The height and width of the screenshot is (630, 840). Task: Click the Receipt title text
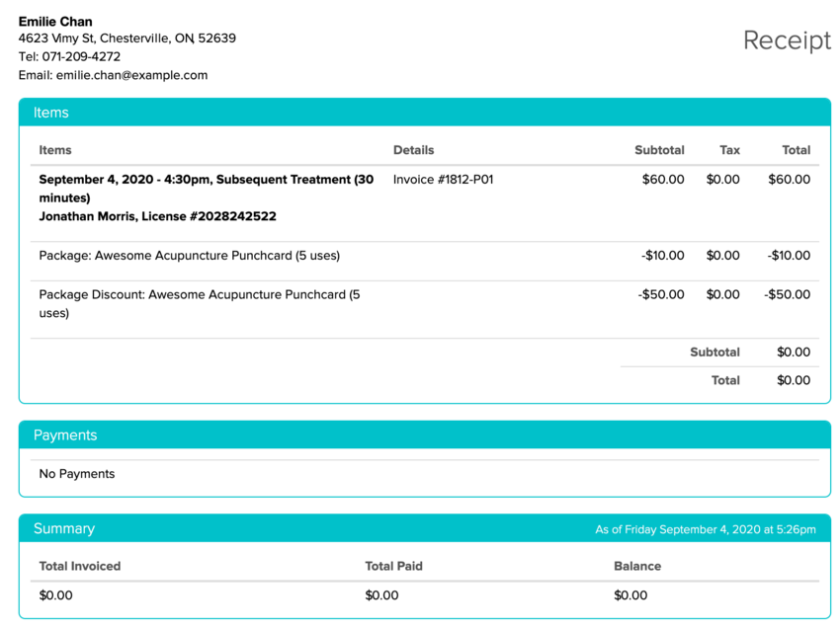point(787,40)
